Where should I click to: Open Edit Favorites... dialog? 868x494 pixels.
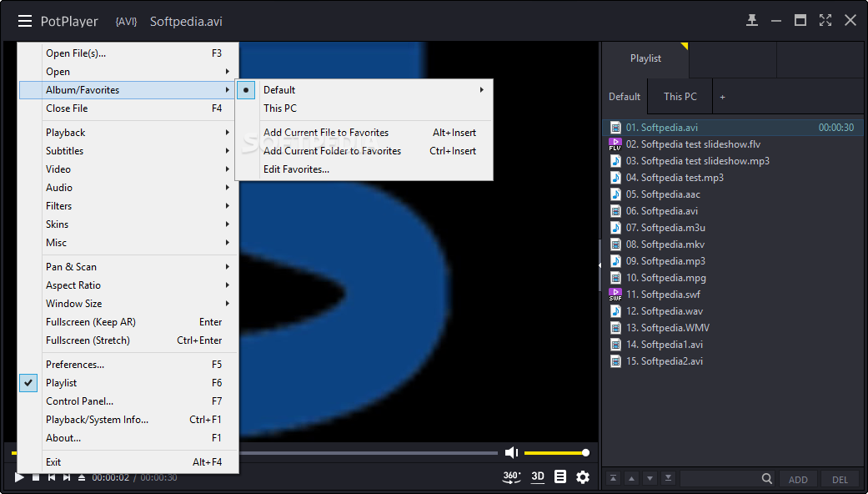365,169
